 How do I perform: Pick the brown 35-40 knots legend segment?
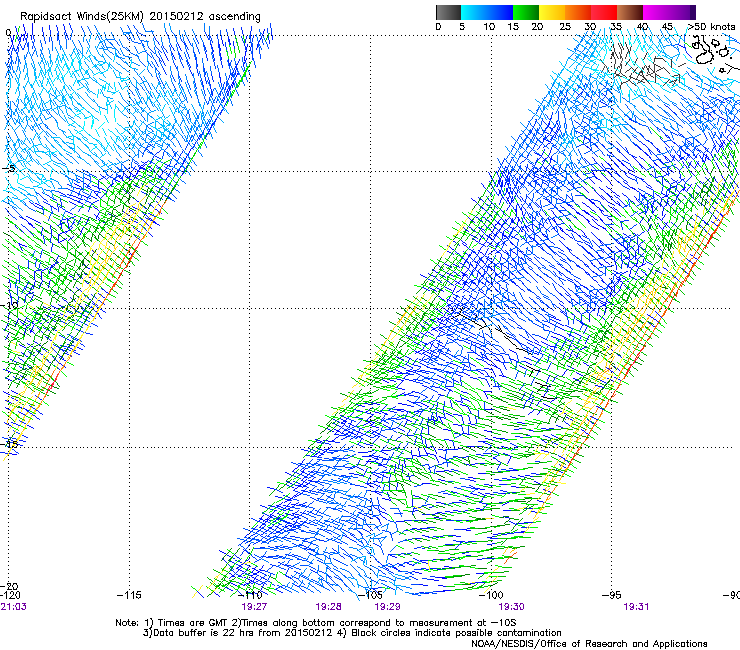coord(630,12)
